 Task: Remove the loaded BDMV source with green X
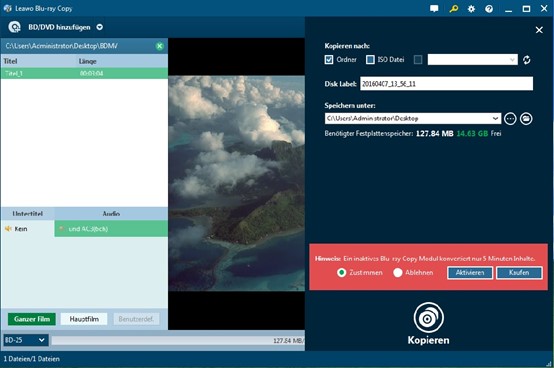pyautogui.click(x=160, y=46)
